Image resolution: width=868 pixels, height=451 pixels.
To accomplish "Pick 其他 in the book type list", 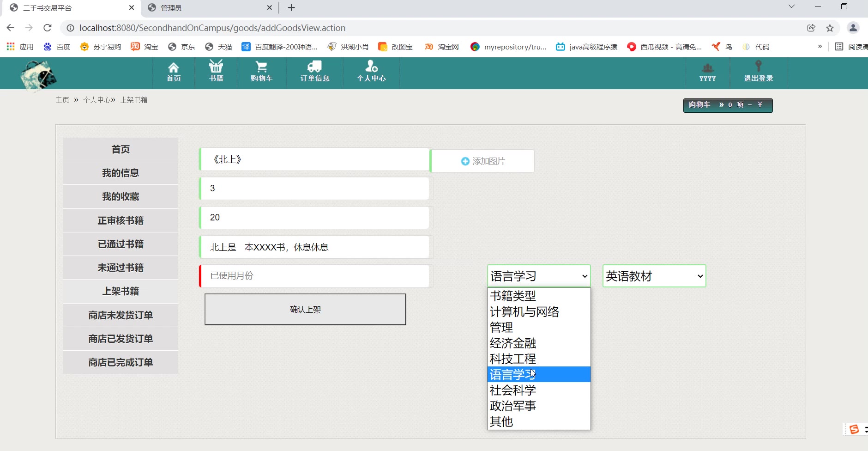I will tap(501, 422).
